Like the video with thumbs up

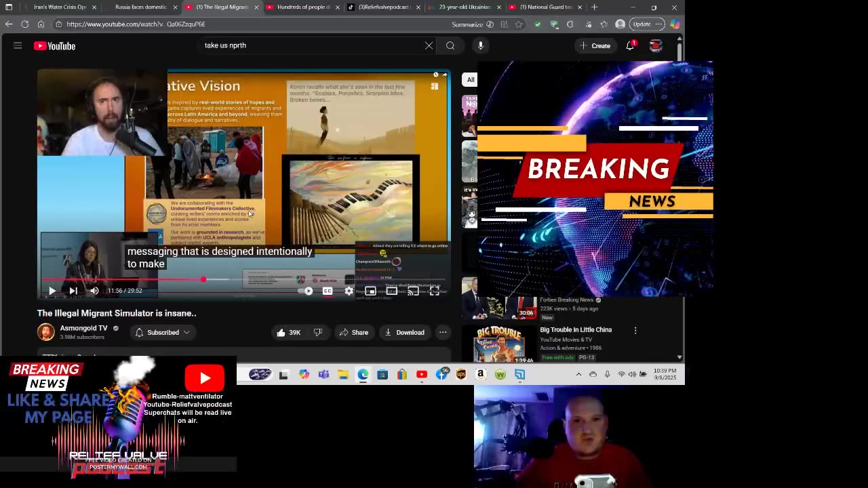click(288, 332)
